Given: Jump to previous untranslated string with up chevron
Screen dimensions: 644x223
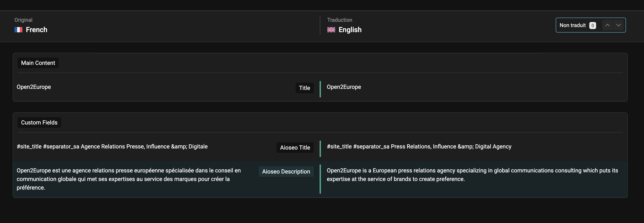Looking at the screenshot, I should click(607, 25).
